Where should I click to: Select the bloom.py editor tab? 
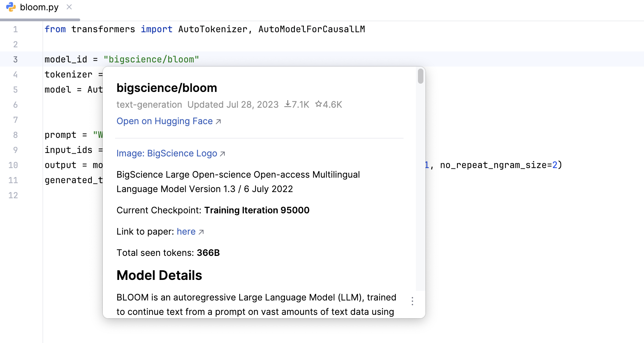39,7
